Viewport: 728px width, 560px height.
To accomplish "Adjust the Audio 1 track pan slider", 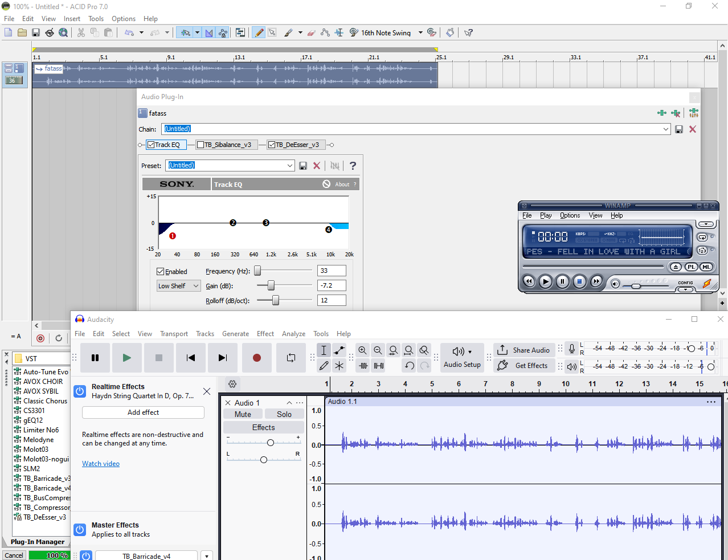I will [x=264, y=460].
